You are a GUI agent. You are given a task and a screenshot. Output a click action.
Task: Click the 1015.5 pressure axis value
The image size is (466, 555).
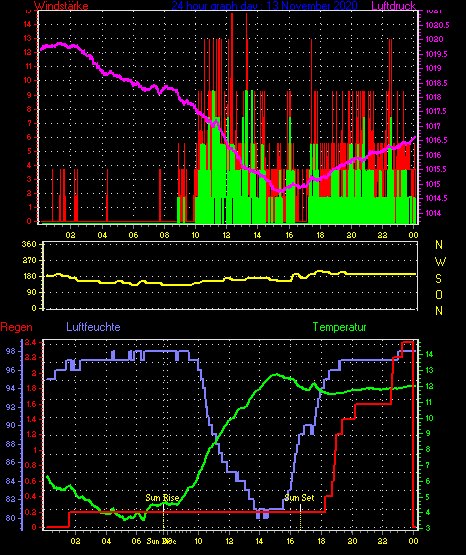436,170
